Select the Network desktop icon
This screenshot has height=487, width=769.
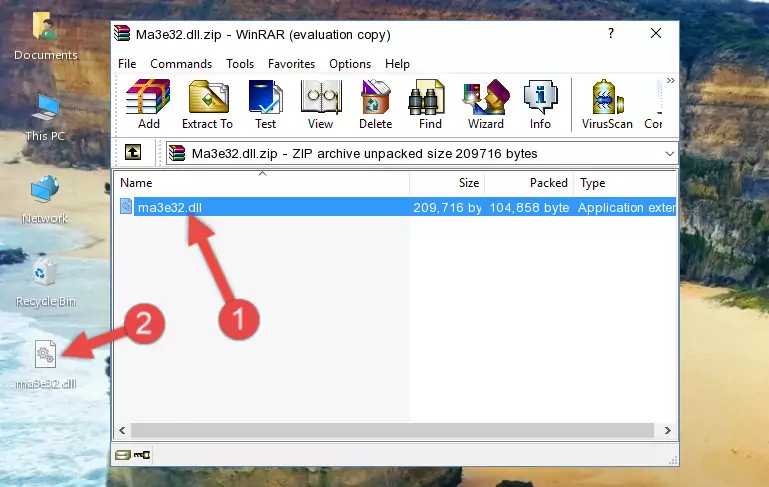[x=45, y=200]
